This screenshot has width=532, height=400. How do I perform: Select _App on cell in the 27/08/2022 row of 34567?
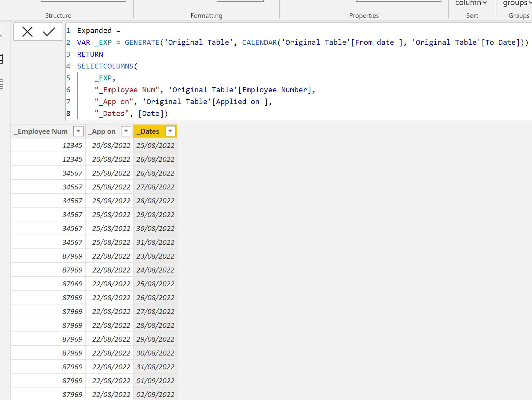[109, 187]
